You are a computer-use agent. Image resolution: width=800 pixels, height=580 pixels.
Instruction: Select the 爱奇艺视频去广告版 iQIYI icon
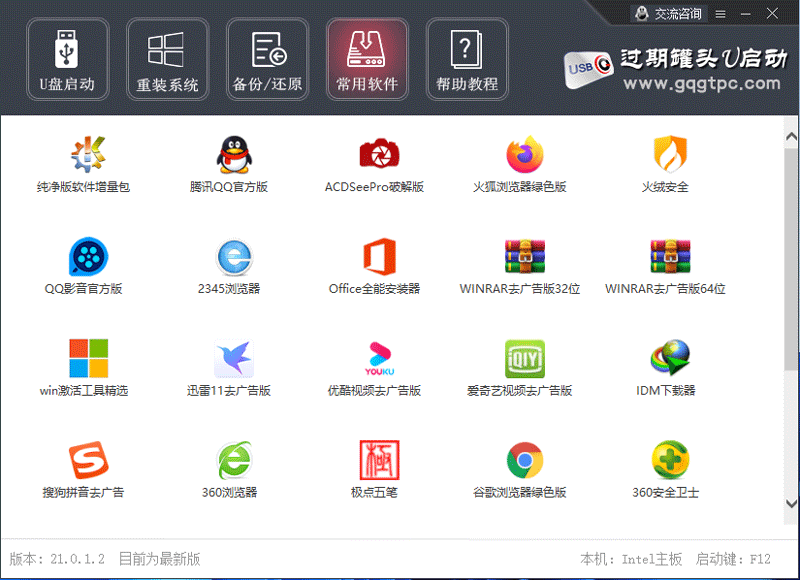[x=524, y=358]
